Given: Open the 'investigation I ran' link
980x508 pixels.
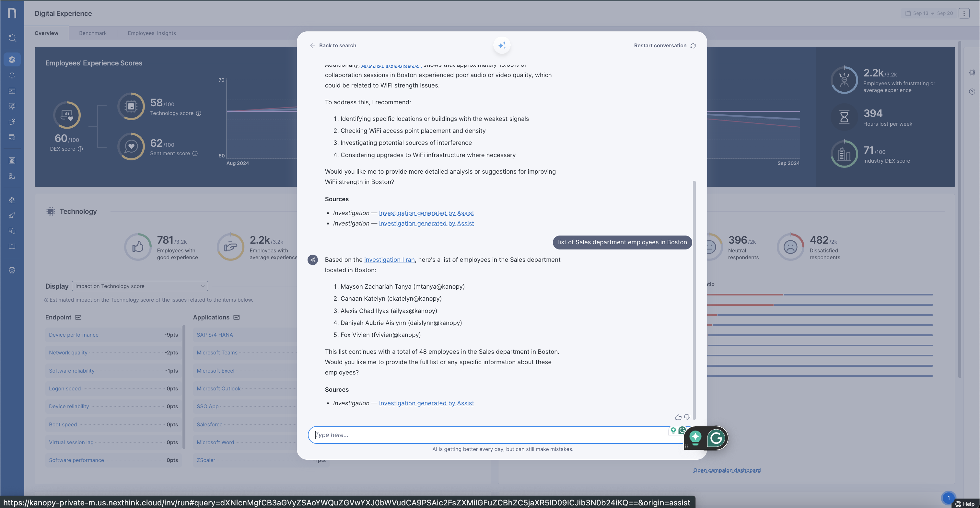Looking at the screenshot, I should pyautogui.click(x=389, y=260).
